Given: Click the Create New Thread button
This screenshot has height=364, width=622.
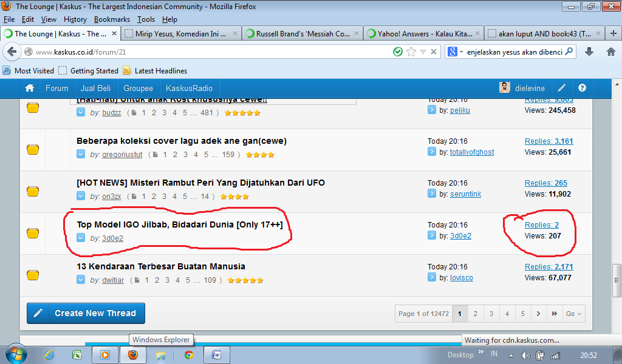Looking at the screenshot, I should [86, 313].
